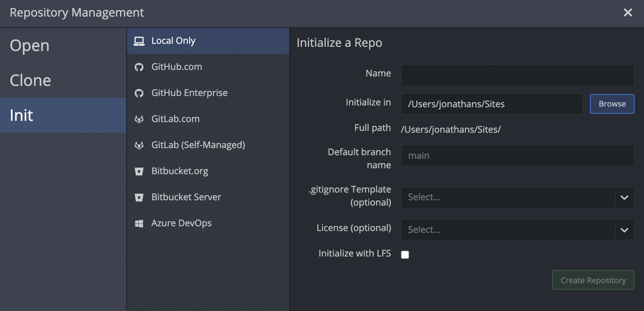Screen dimensions: 644x311
Task: Switch to the Open tab
Action: click(x=30, y=46)
